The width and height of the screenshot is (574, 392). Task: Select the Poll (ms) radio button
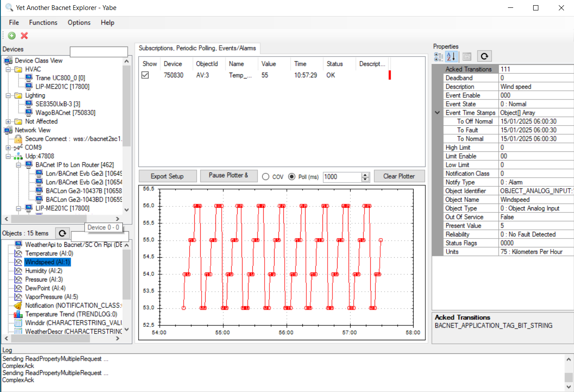[292, 176]
